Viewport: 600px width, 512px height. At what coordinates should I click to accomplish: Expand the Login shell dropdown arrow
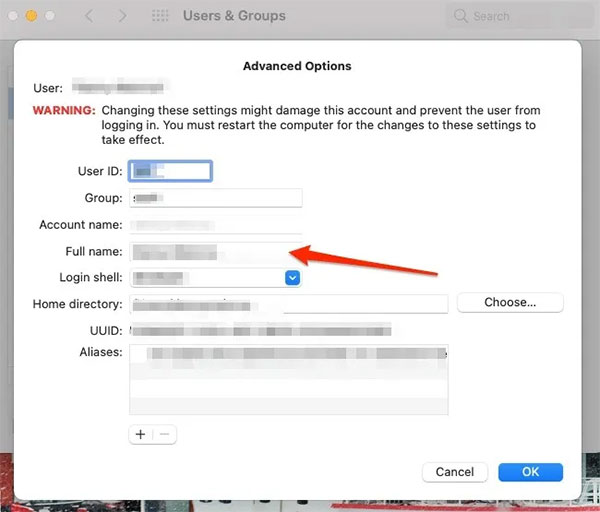(x=293, y=277)
